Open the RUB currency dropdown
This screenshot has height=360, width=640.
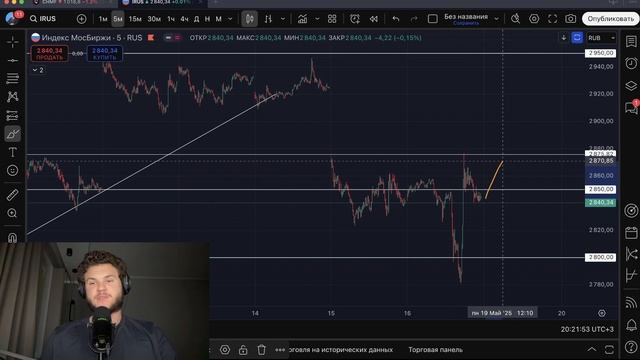click(x=601, y=38)
